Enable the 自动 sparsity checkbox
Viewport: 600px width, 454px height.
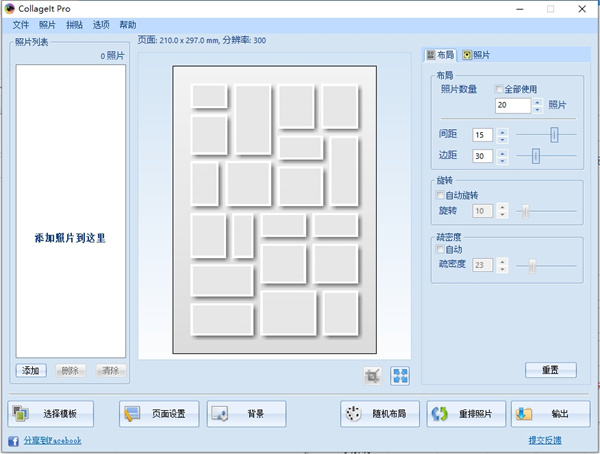(x=440, y=250)
